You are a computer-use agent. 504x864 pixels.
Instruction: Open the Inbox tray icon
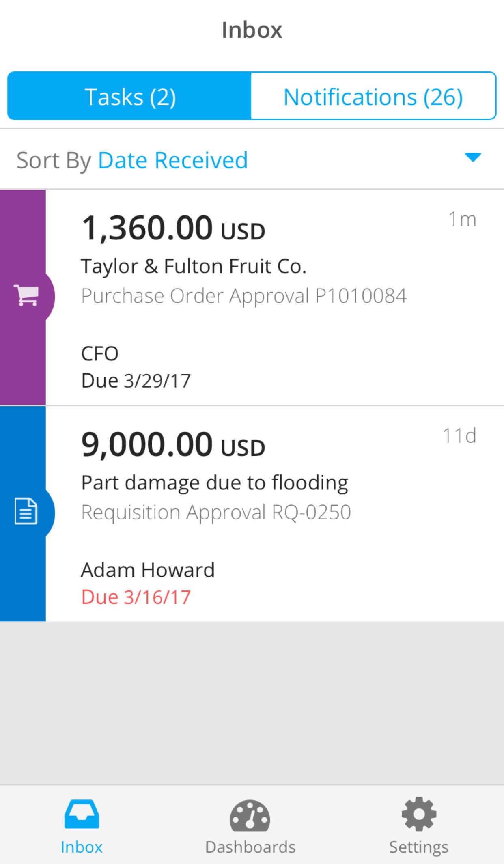(82, 814)
